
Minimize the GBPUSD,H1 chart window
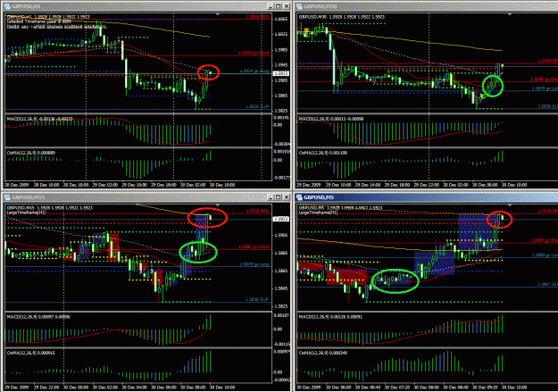(x=271, y=6)
